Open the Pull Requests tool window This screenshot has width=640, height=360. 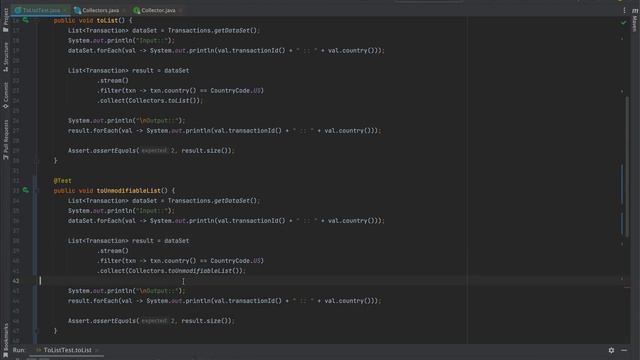coord(5,140)
